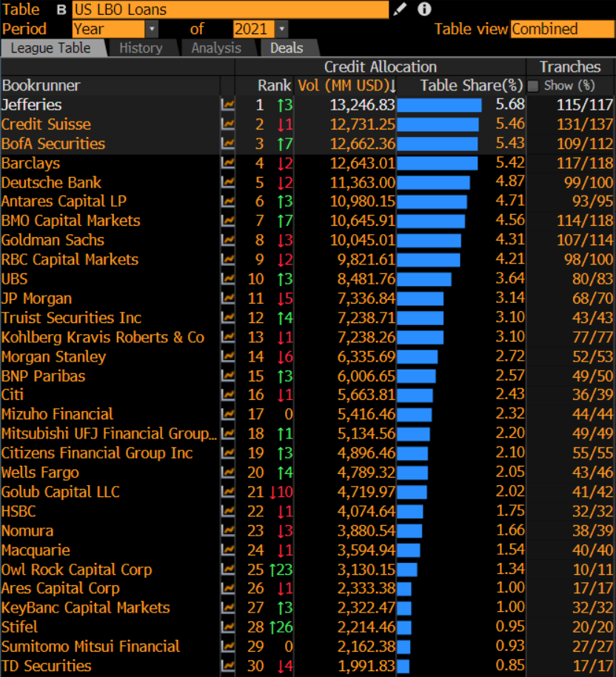Open chart icon for Deutsche Bank row
616x677 pixels.
coord(228,182)
